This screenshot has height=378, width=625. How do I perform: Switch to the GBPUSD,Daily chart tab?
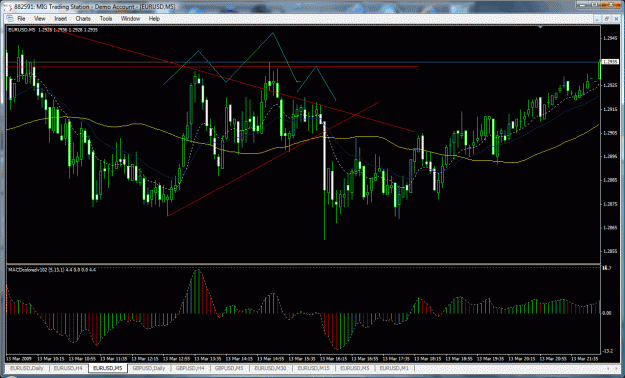point(149,368)
